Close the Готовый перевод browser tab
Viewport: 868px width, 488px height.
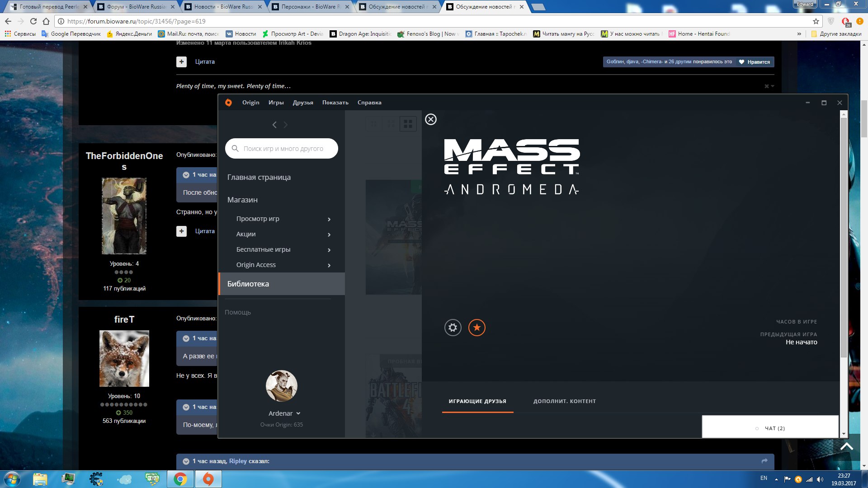85,7
